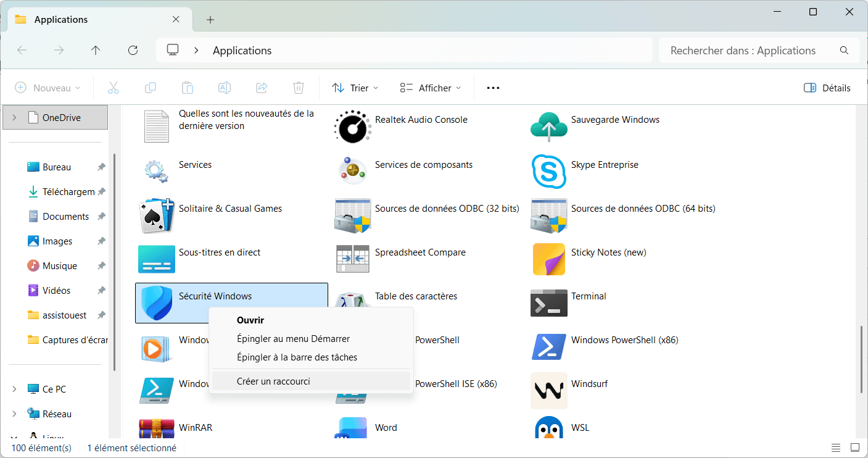Select Services de composants icon
Screen dimensions: 868x458
tap(353, 170)
